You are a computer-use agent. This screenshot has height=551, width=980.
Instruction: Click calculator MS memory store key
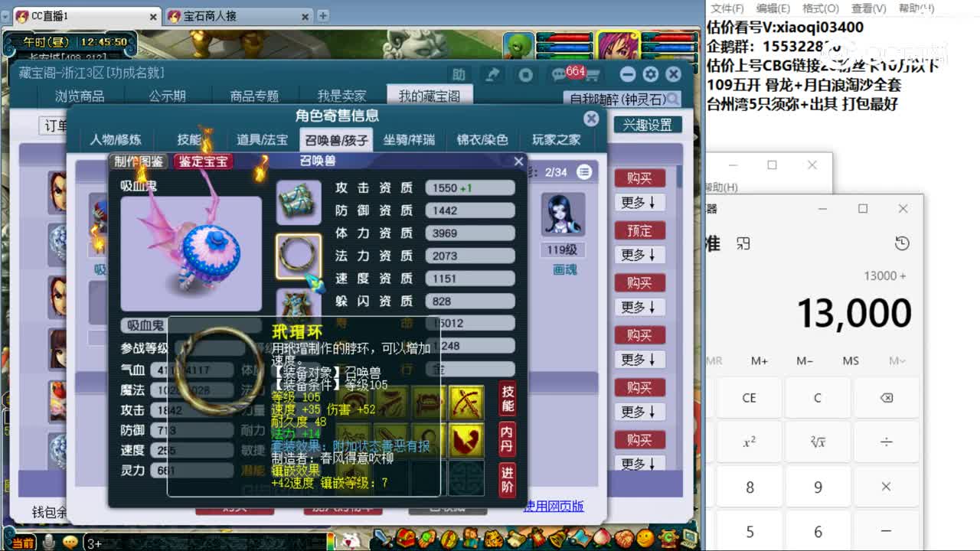[x=851, y=360]
